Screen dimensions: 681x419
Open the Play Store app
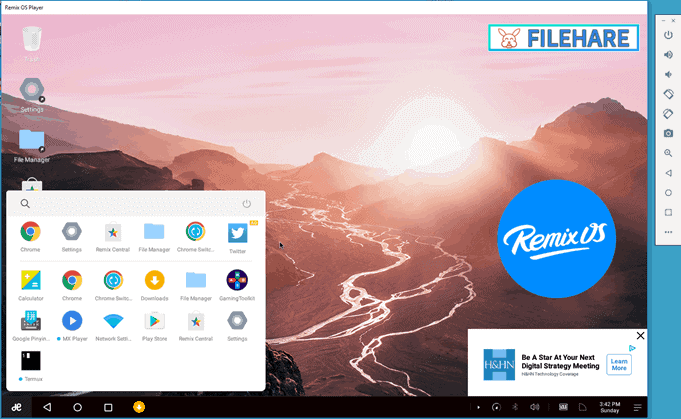tap(155, 321)
